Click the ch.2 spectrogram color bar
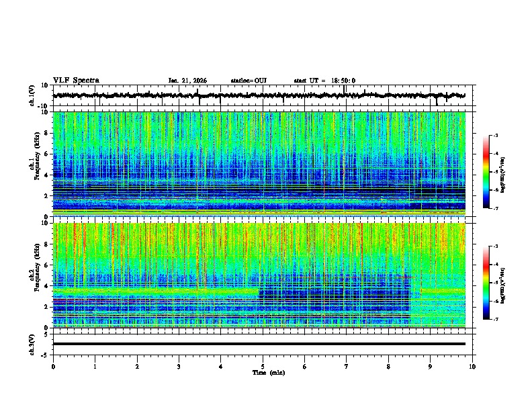This screenshot has height=411, width=532. click(486, 283)
